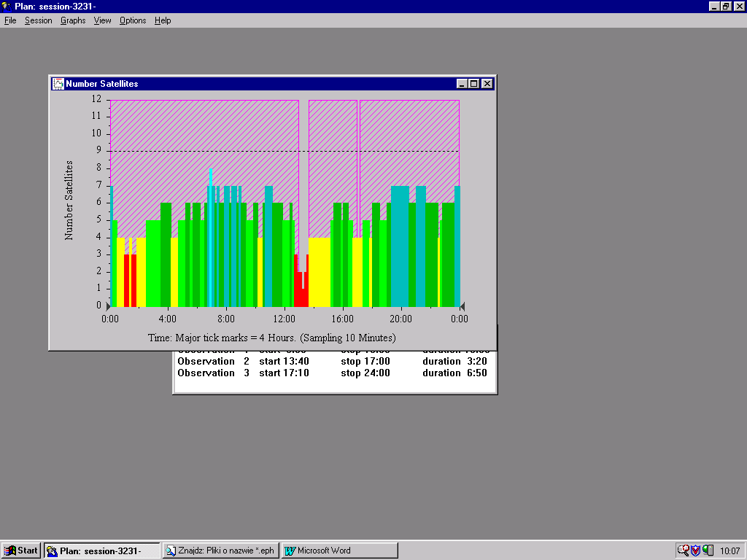Click the magnifier icon in system tray
The height and width of the screenshot is (560, 747).
pyautogui.click(x=684, y=551)
